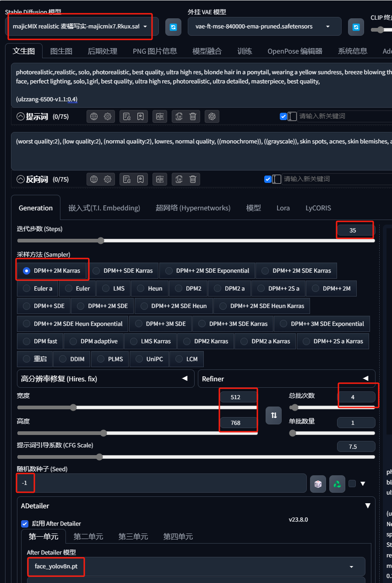392x583 pixels.
Task: Select the DDIM sampler
Action: pyautogui.click(x=72, y=359)
